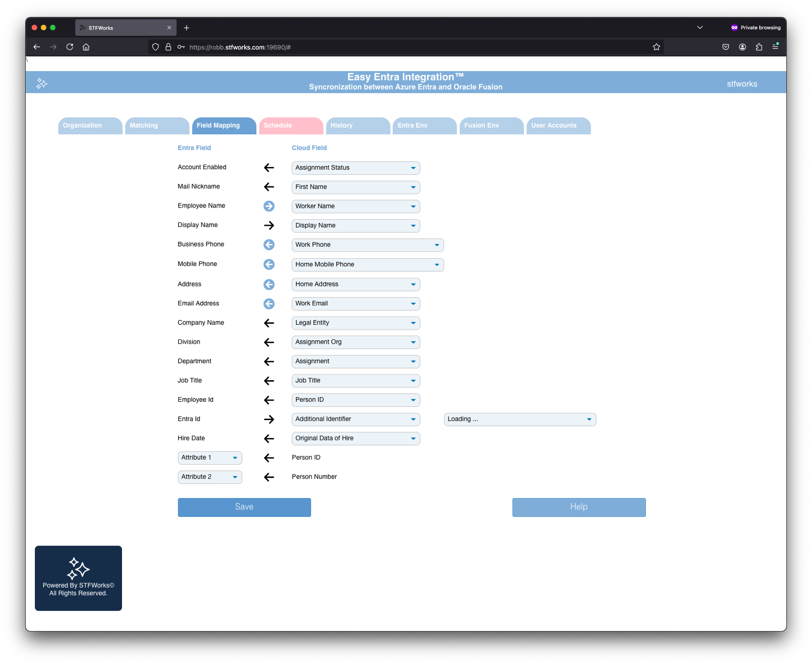Open the browser hamburger menu

[x=775, y=47]
